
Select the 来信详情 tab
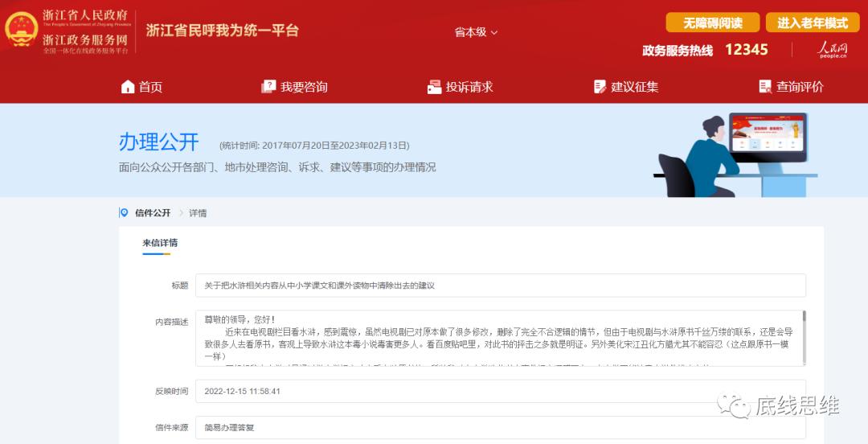pyautogui.click(x=160, y=243)
